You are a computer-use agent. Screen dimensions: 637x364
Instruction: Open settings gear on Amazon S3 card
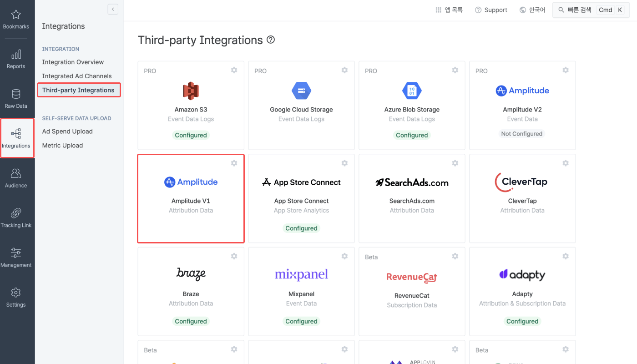coord(234,70)
